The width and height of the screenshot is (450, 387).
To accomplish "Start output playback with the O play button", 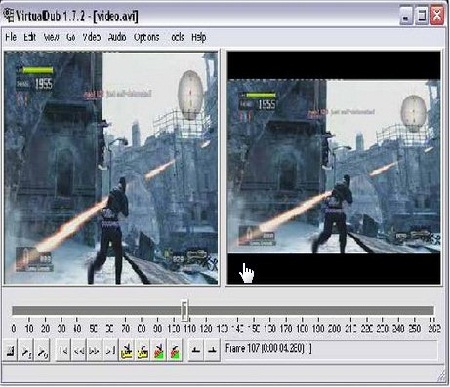I will tap(42, 351).
